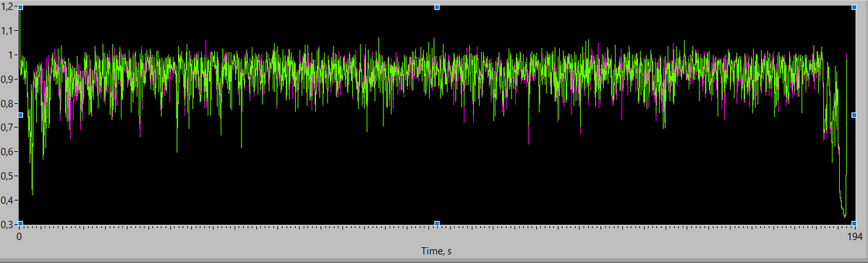Click the y-axis tick label 1,1
The height and width of the screenshot is (263, 868).
(x=9, y=31)
